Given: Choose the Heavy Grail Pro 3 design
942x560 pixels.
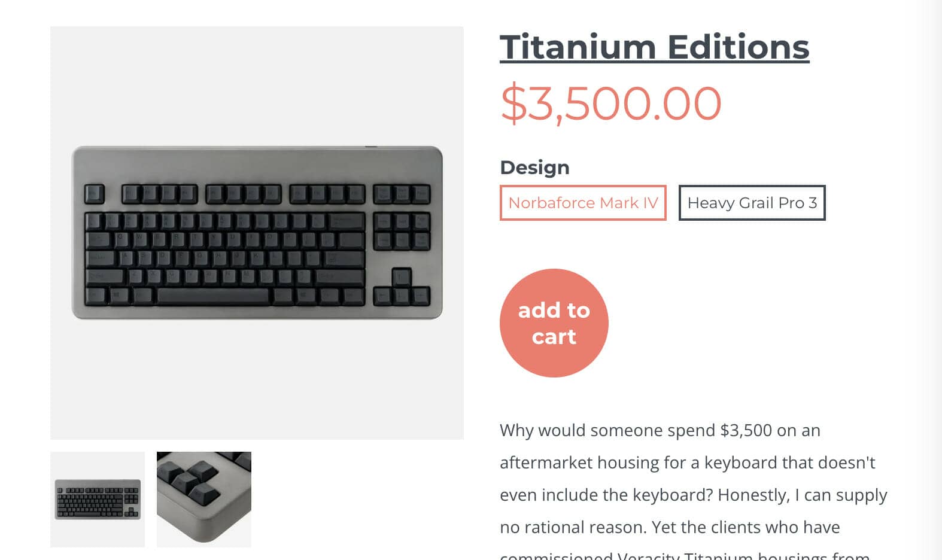Looking at the screenshot, I should point(752,203).
